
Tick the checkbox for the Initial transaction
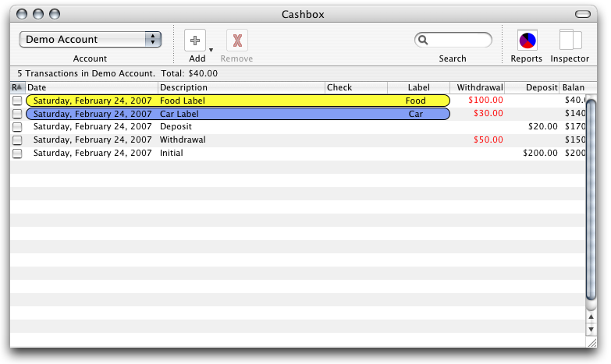click(x=17, y=154)
